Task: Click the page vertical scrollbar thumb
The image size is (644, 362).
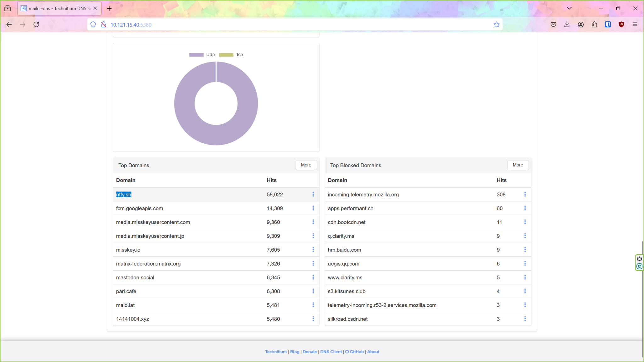Action: 642,299
